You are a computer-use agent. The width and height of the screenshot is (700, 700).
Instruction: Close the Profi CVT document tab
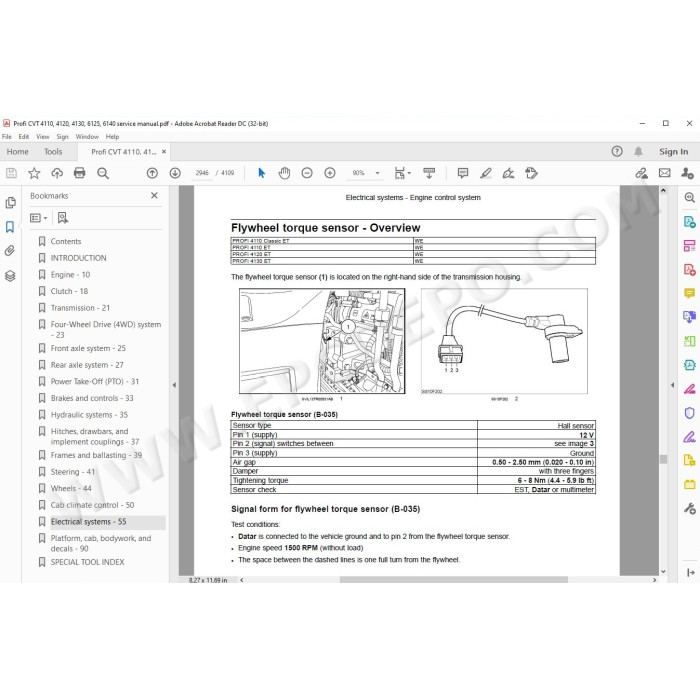click(164, 152)
